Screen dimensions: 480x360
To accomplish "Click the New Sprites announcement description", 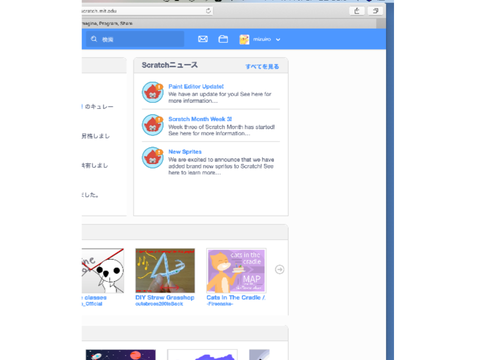I will [x=221, y=166].
